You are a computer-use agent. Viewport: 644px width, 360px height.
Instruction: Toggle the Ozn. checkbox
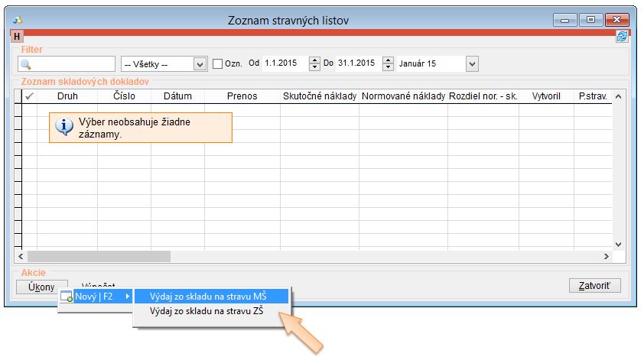point(218,64)
